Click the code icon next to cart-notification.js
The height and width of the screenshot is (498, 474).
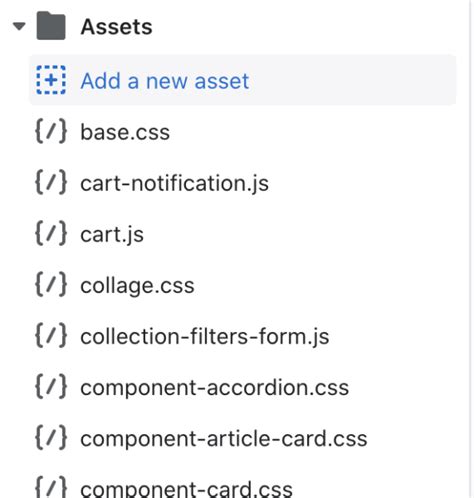pyautogui.click(x=51, y=183)
